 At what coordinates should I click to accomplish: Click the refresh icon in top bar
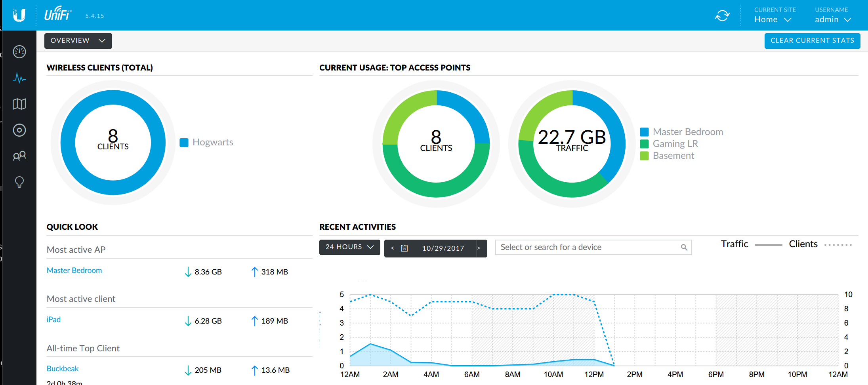[x=722, y=16]
